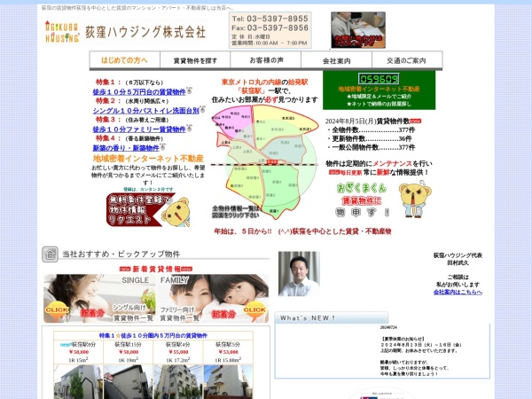The height and width of the screenshot is (399, 532).
Task: Open photo of the 1K 17.2m² property
Action: [x=178, y=381]
